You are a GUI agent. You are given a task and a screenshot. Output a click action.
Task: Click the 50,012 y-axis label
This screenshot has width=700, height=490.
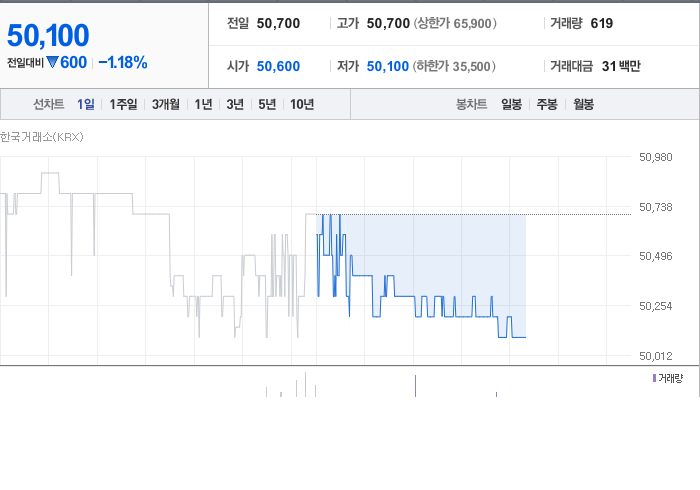pos(655,356)
